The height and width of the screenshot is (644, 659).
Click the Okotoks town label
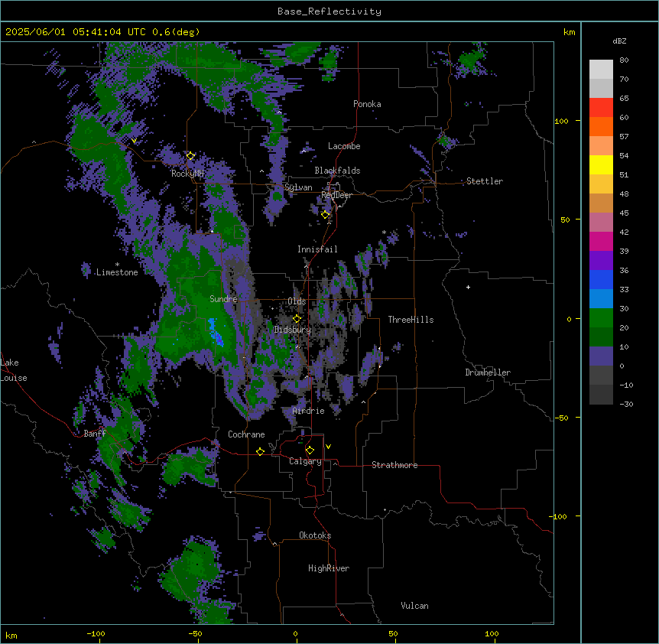click(315, 535)
